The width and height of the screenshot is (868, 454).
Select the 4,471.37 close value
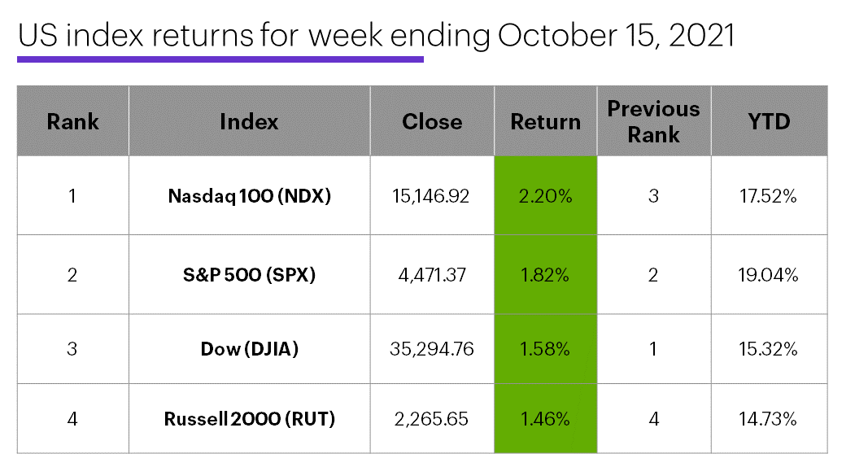(432, 275)
